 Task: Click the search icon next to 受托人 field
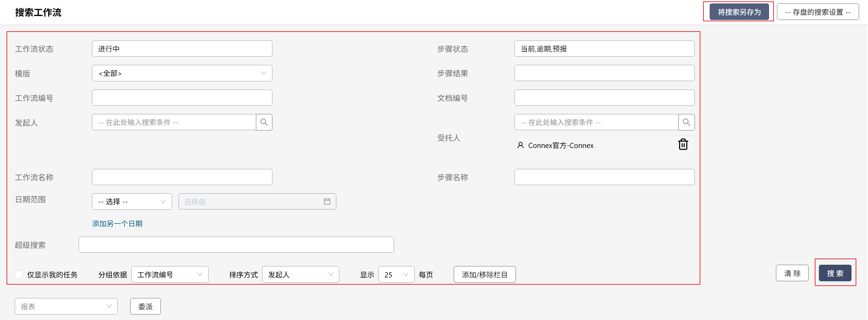pos(686,122)
